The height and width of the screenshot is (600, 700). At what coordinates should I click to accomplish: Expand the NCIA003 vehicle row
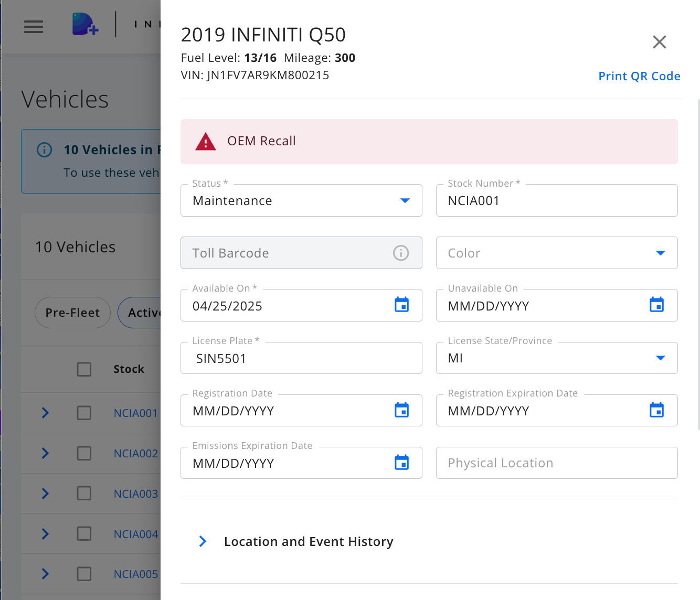pos(45,494)
